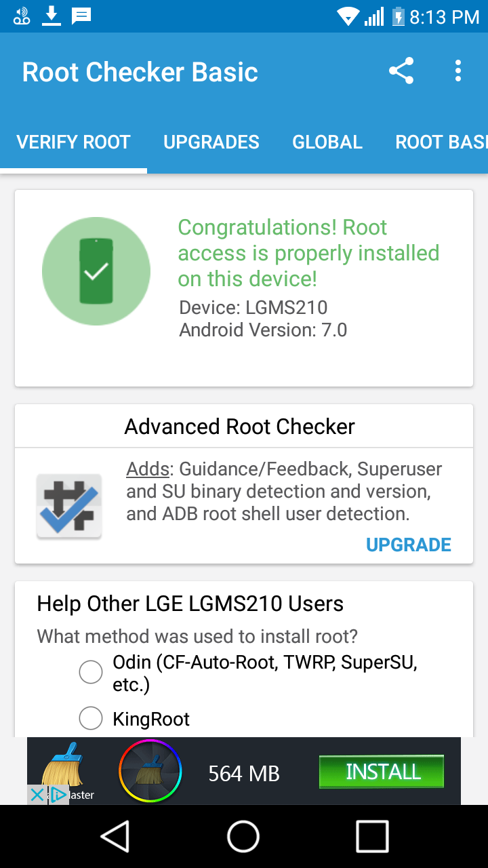488x868 pixels.
Task: Switch to the Root Basics tab
Action: [441, 142]
